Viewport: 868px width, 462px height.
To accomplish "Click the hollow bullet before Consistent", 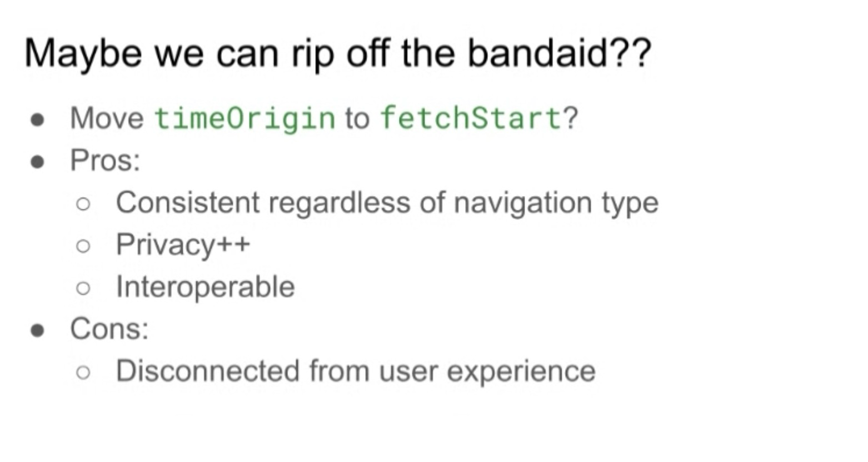I will point(83,204).
